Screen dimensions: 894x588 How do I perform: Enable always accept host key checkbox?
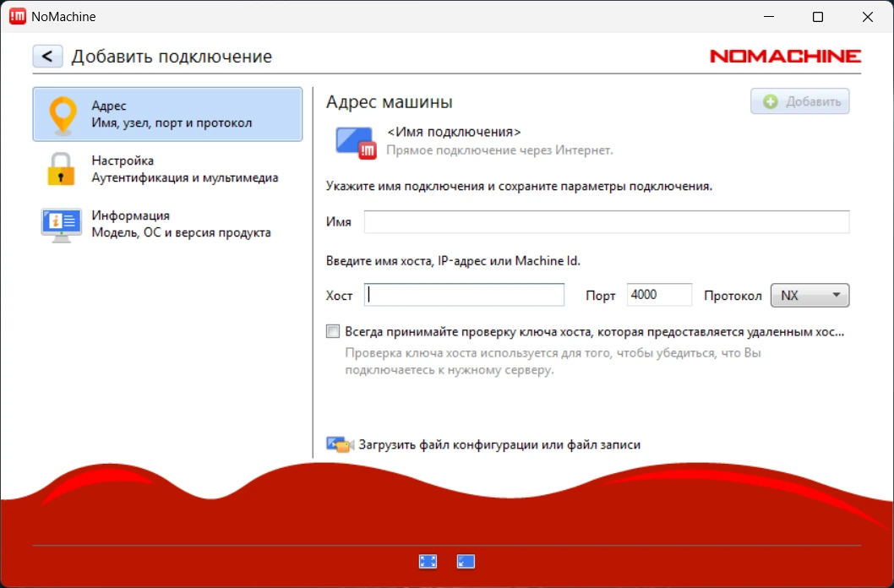click(333, 332)
